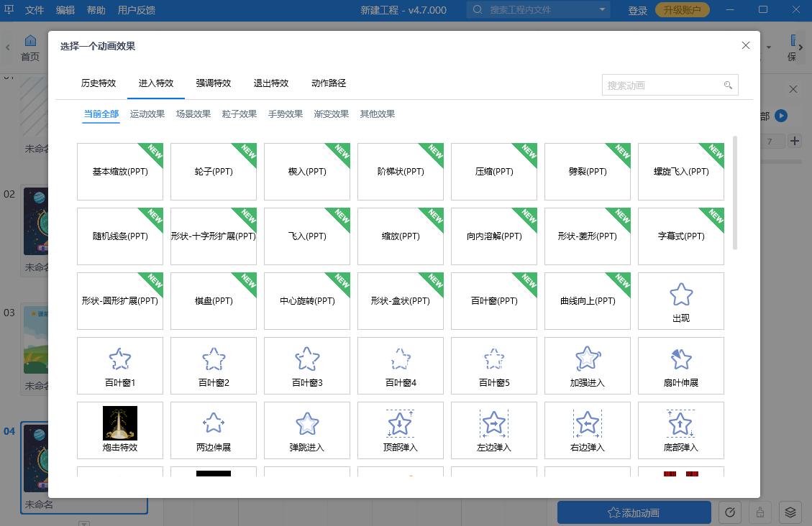Select the 扇叶伸展 animation effect

pos(680,365)
